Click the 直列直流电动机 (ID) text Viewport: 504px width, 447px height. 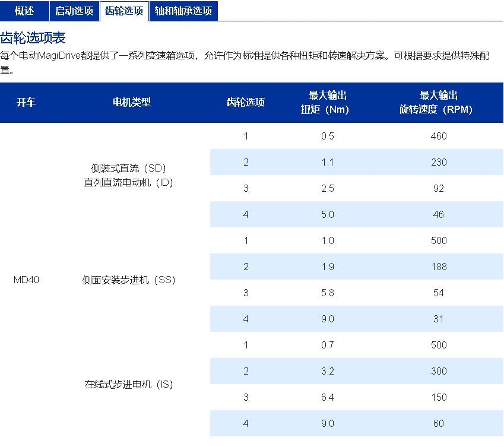point(129,182)
